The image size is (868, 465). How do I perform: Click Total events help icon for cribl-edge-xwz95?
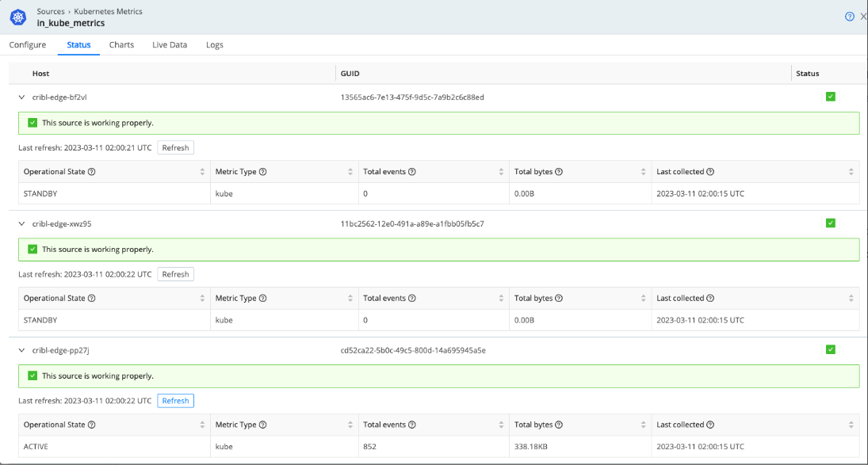pos(412,299)
